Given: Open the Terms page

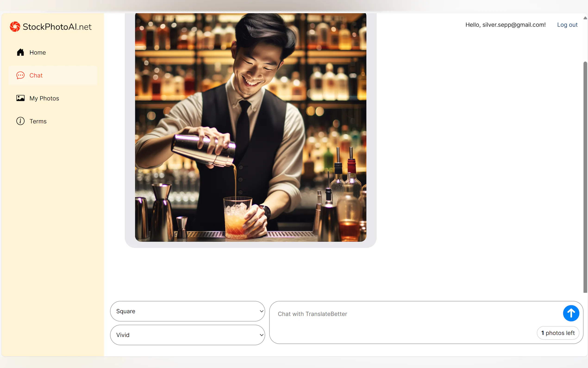Looking at the screenshot, I should (53, 121).
